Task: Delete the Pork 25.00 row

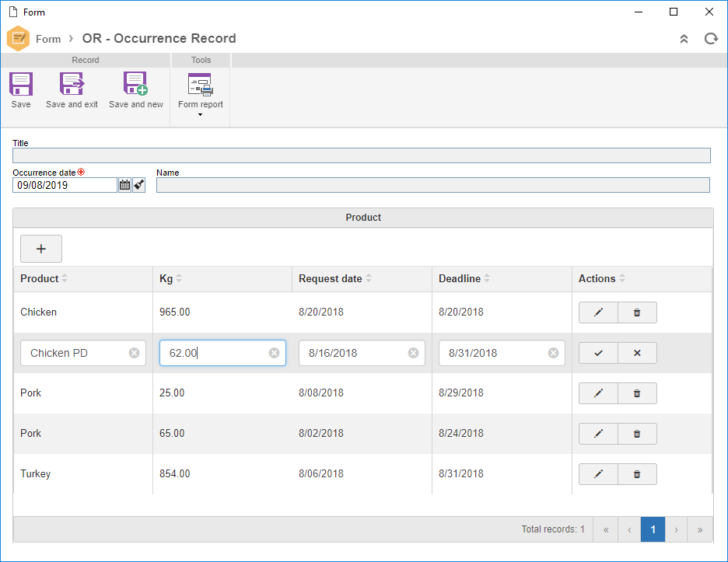Action: pos(637,393)
